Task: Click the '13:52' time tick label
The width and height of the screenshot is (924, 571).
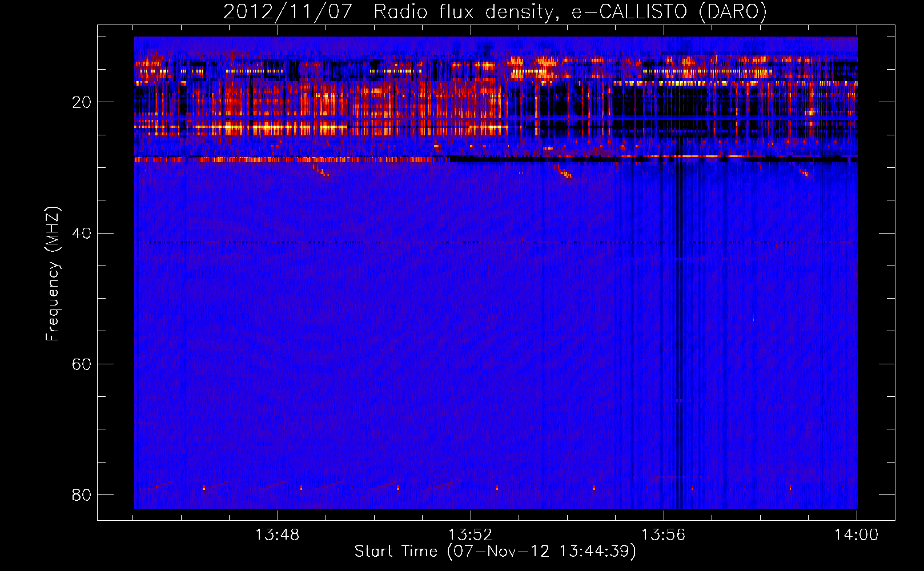Action: [x=470, y=535]
